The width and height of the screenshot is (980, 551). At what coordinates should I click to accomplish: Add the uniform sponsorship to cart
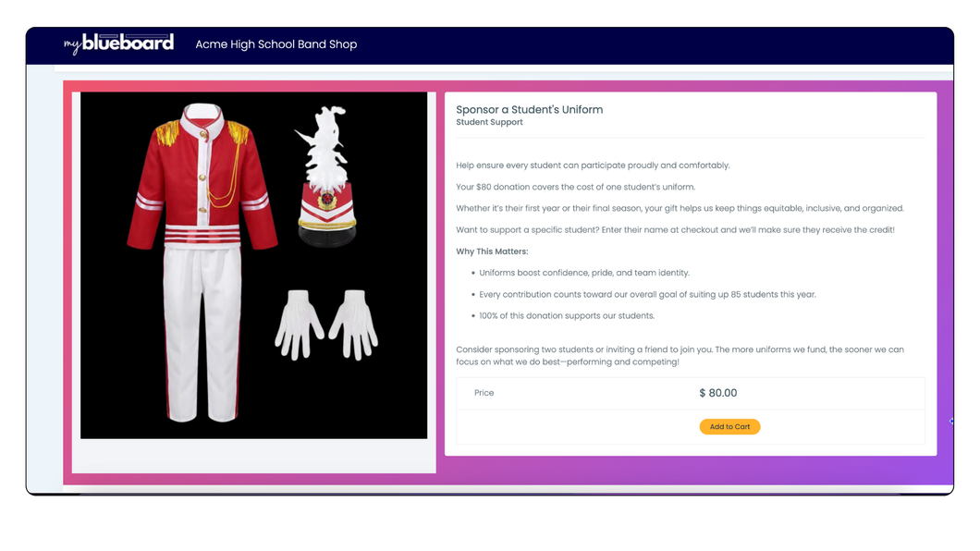point(729,427)
